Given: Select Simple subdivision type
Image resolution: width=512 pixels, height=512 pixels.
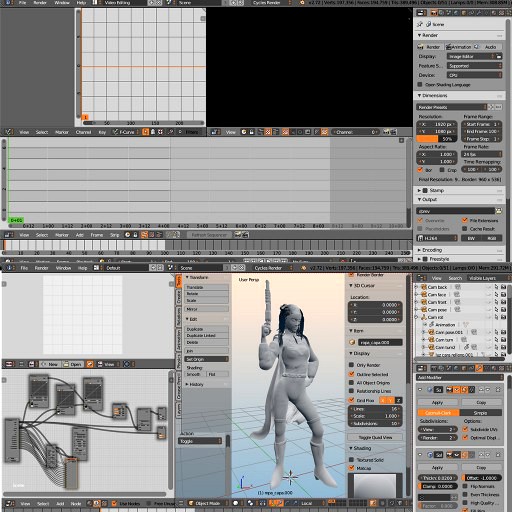Looking at the screenshot, I should [x=480, y=413].
